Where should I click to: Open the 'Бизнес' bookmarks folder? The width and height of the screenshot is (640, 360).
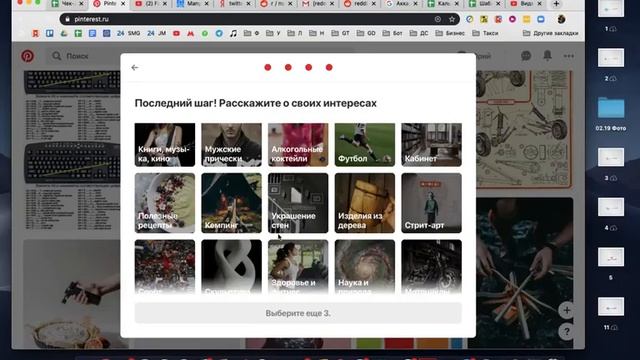(x=450, y=33)
